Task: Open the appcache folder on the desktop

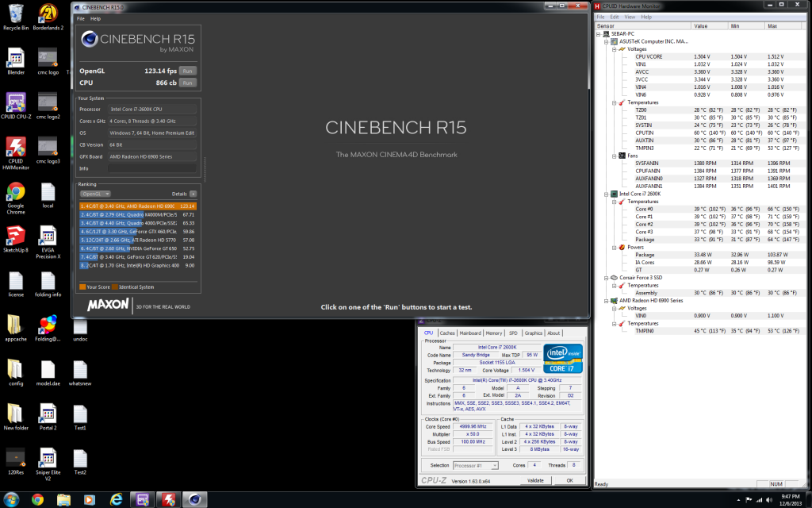Action: [16, 328]
